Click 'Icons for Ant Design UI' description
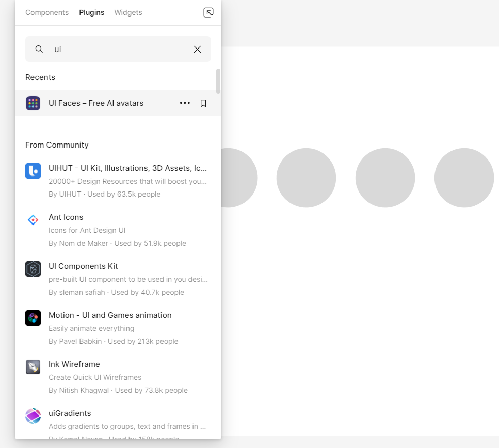Screen dimensions: 499x448 [x=87, y=230]
